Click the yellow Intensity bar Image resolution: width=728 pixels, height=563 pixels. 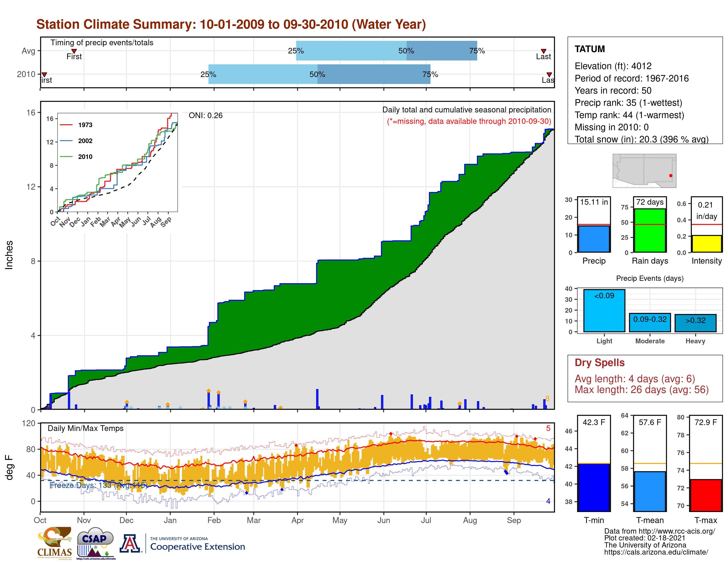(x=706, y=244)
